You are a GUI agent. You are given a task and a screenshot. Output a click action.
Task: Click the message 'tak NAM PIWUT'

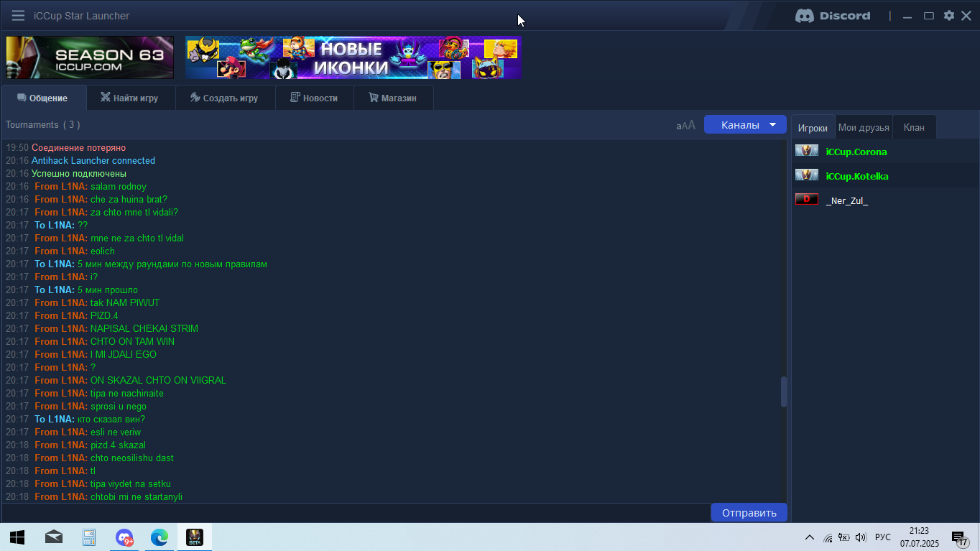tap(125, 303)
